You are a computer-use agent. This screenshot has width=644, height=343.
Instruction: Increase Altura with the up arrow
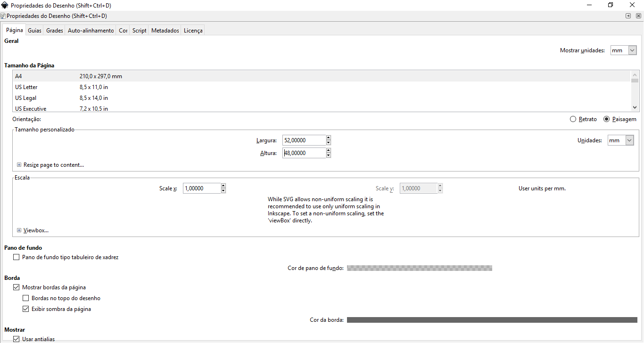pyautogui.click(x=329, y=151)
